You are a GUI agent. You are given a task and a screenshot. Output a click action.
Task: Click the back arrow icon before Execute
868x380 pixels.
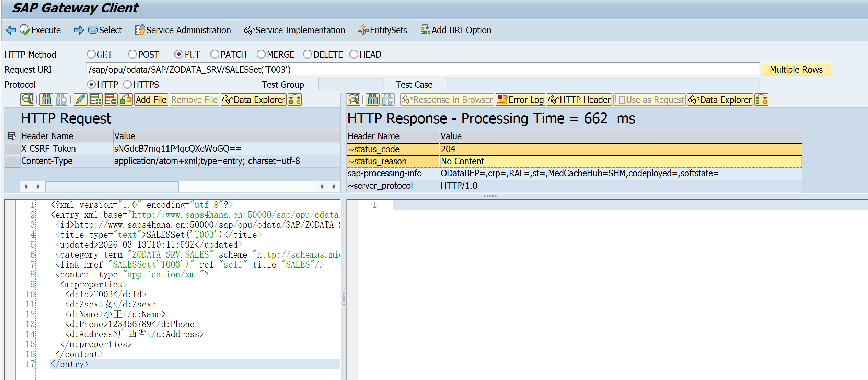click(11, 30)
